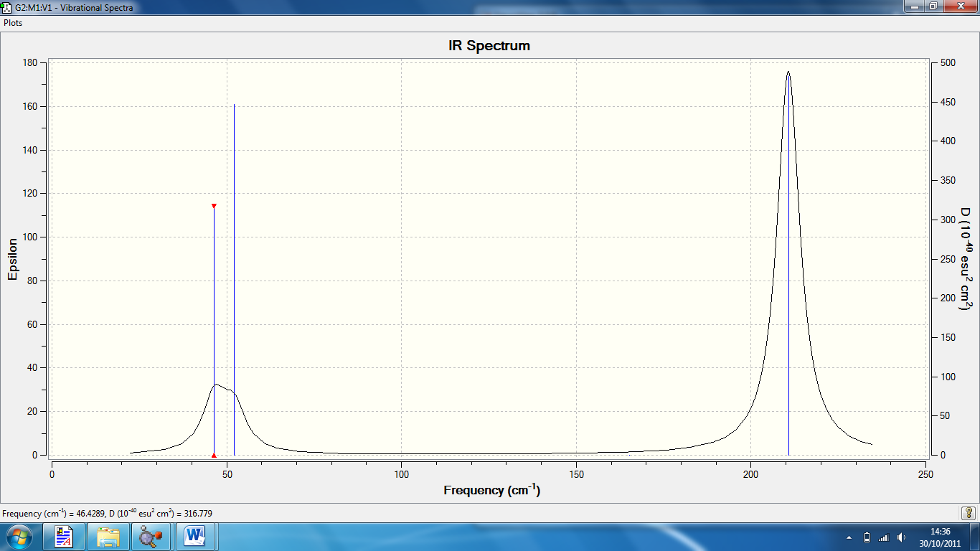Viewport: 980px width, 551px height.
Task: Click the 100 tick on the Frequency axis
Action: (401, 475)
